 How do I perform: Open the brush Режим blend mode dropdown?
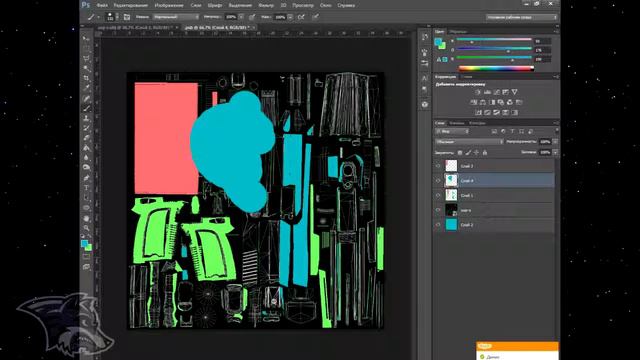pyautogui.click(x=176, y=17)
